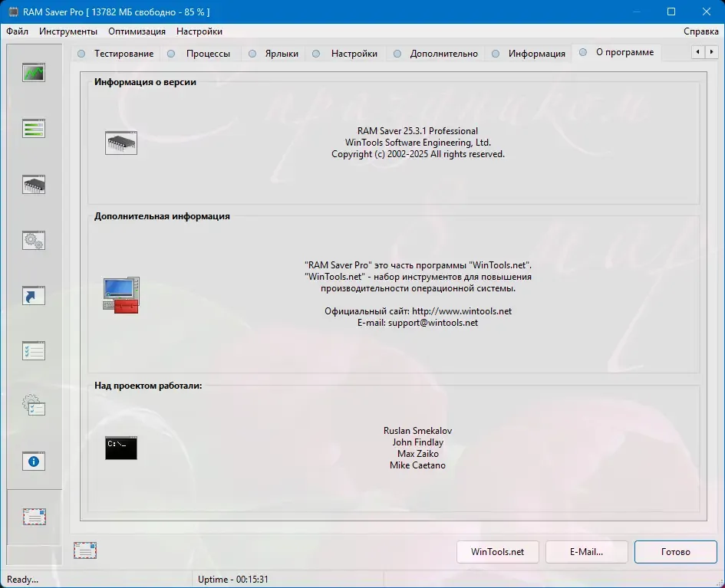Click the envelope icon beside WinTools.net button
This screenshot has width=725, height=588.
click(85, 550)
